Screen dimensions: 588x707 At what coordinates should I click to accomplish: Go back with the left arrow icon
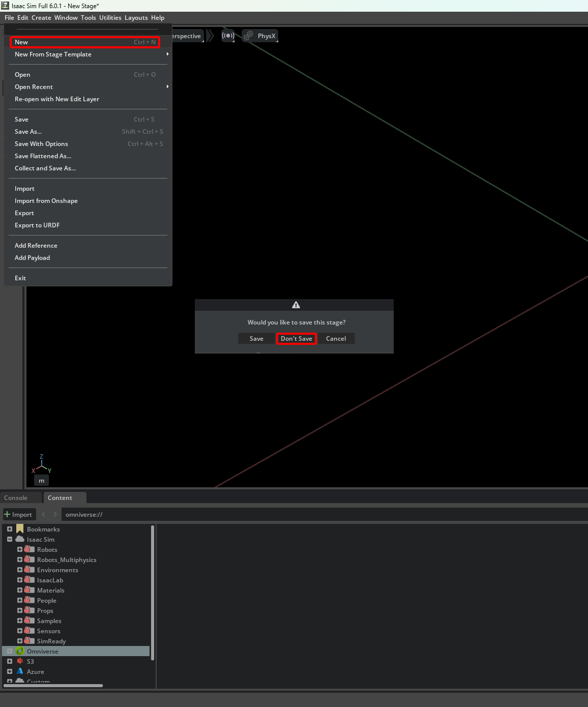point(43,514)
